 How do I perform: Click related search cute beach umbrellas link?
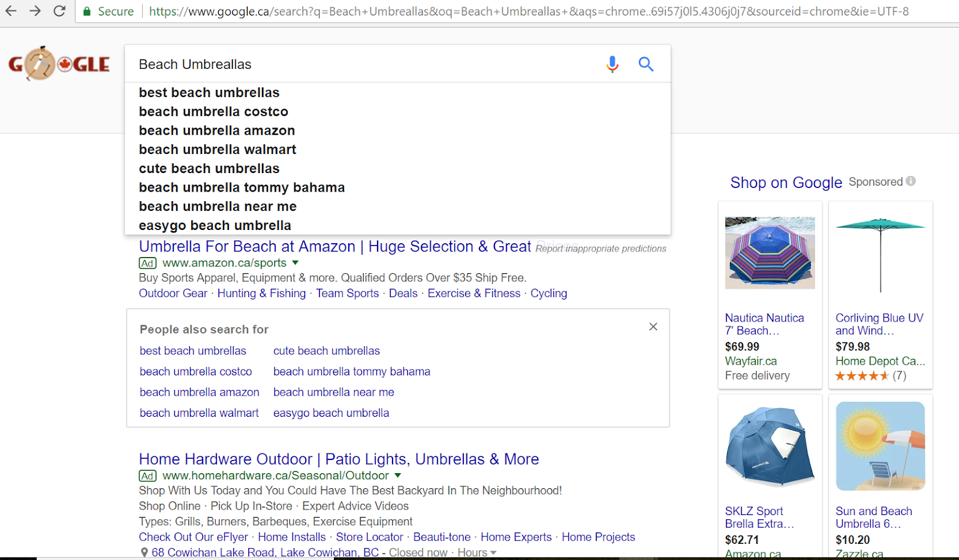coord(327,351)
